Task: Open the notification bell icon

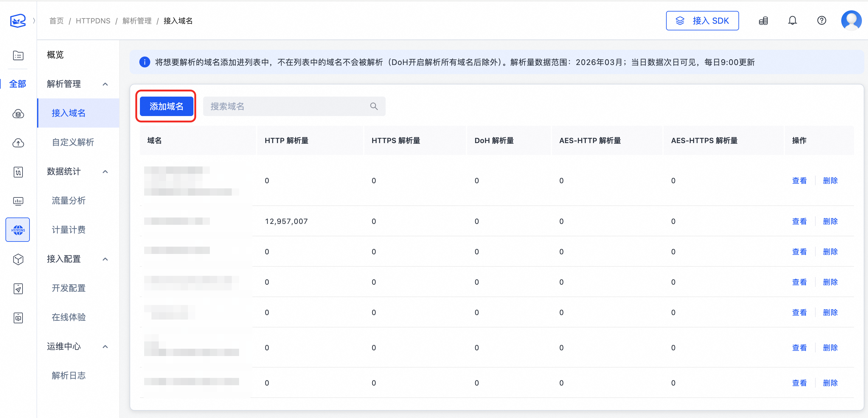Action: (792, 21)
